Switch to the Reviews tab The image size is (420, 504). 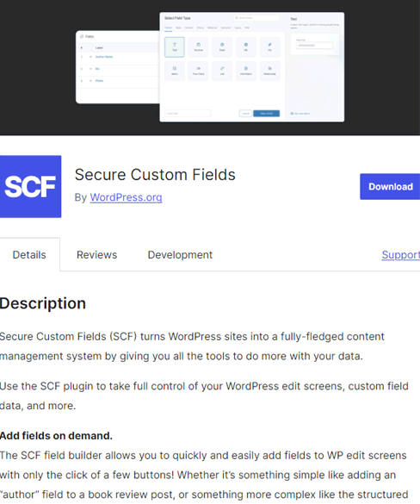tap(96, 255)
